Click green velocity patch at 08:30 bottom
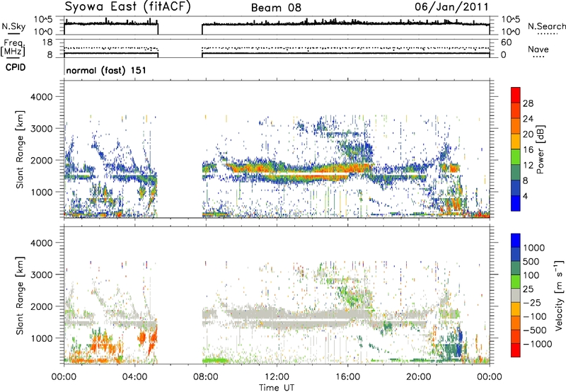The image size is (566, 392). coord(215,360)
